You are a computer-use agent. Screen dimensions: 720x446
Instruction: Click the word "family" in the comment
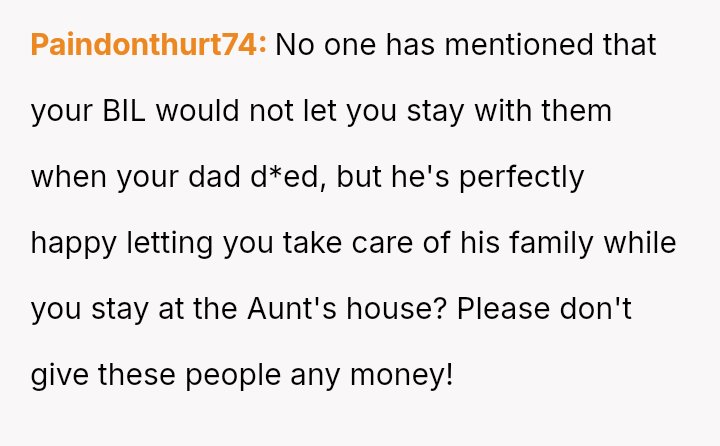[x=551, y=243]
